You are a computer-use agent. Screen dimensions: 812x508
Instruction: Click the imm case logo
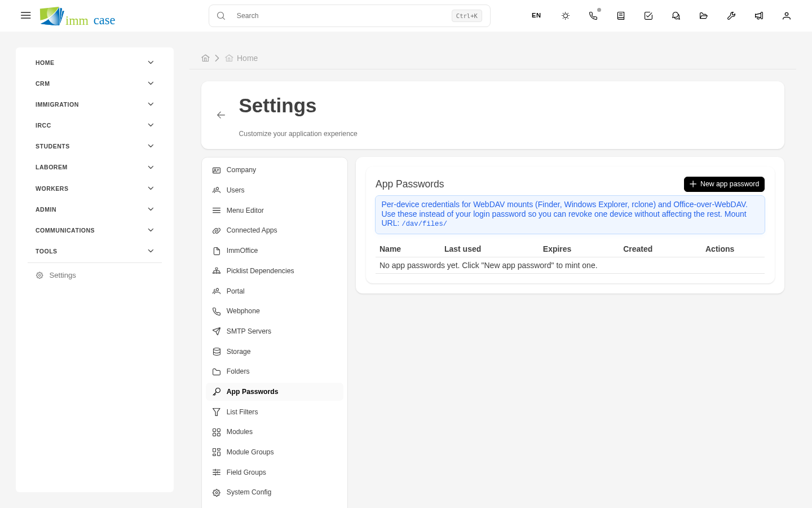[77, 16]
